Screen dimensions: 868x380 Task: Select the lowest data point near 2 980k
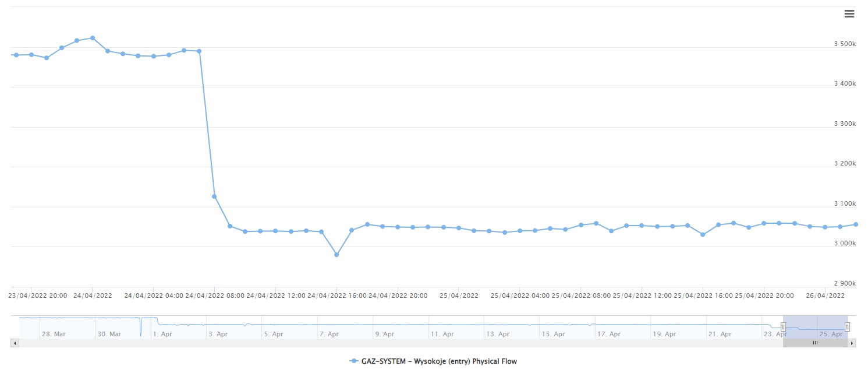click(336, 255)
